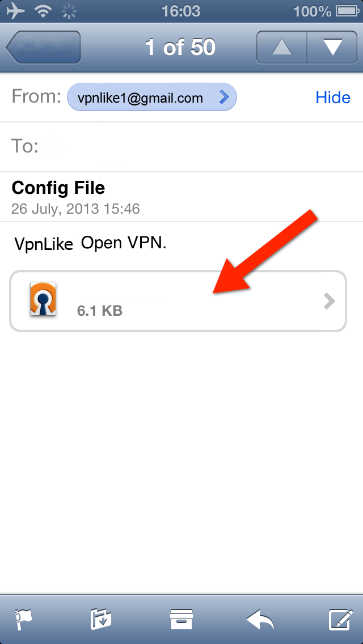Go to next message with down arrow
The image size is (363, 644).
tap(332, 47)
